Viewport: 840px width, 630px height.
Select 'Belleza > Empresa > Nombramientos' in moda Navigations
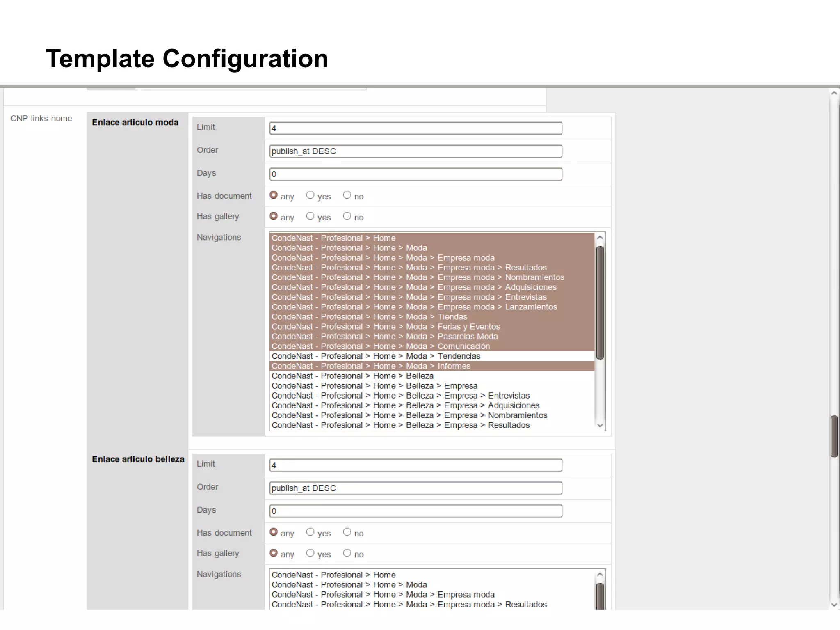coord(432,415)
